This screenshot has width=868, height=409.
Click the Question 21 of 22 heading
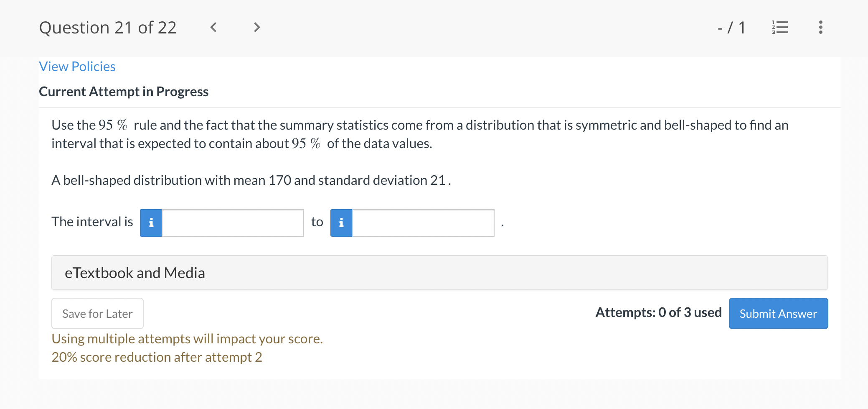pos(108,28)
